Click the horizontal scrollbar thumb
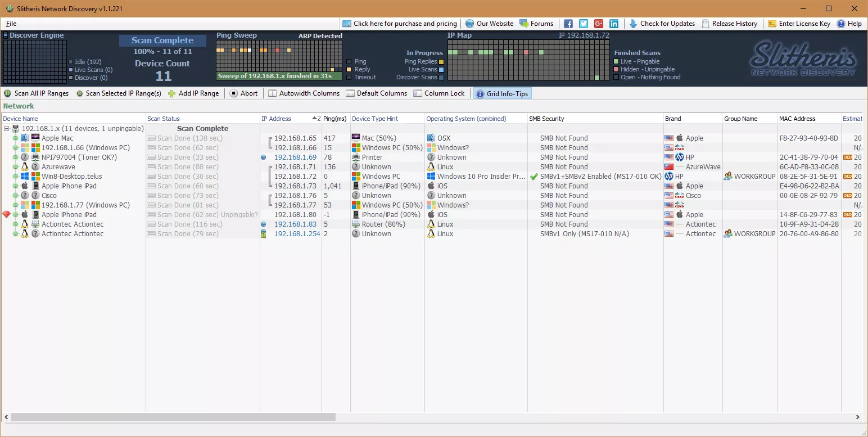Viewport: 868px width, 437px height. tap(173, 417)
